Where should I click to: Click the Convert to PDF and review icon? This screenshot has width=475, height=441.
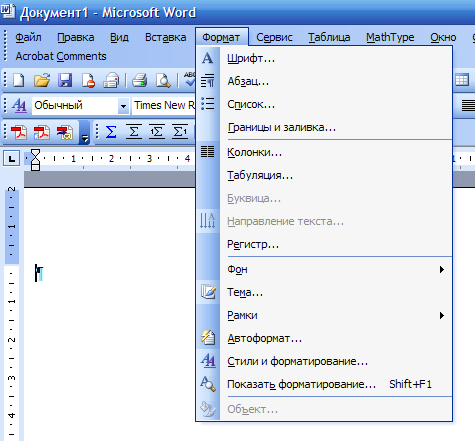65,132
